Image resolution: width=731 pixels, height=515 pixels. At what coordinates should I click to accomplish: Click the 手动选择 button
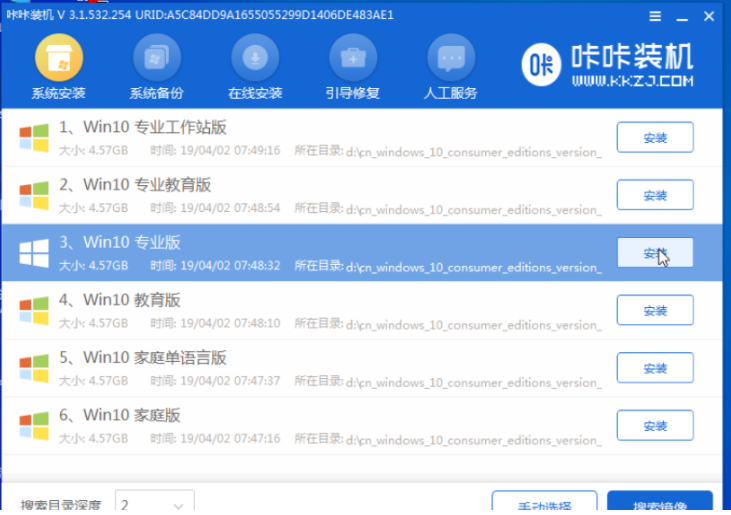coord(544,504)
